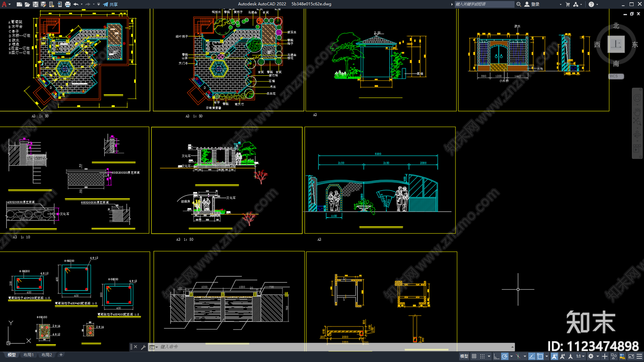Toggle object snap tracking icon

pyautogui.click(x=532, y=356)
